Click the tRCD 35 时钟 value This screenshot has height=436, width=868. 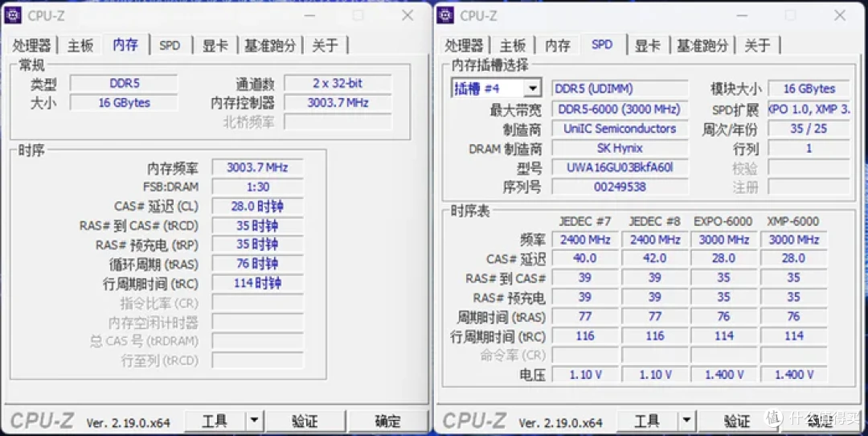click(x=257, y=225)
